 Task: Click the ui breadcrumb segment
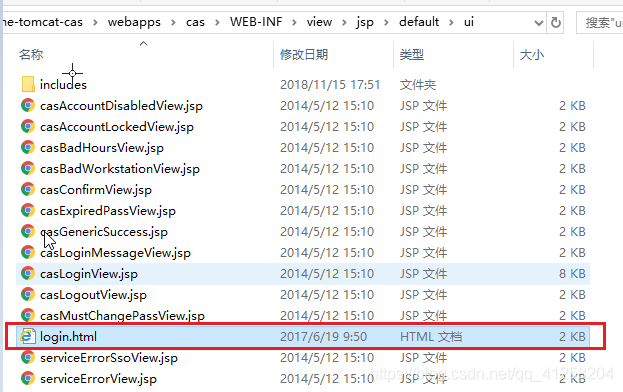(x=469, y=22)
